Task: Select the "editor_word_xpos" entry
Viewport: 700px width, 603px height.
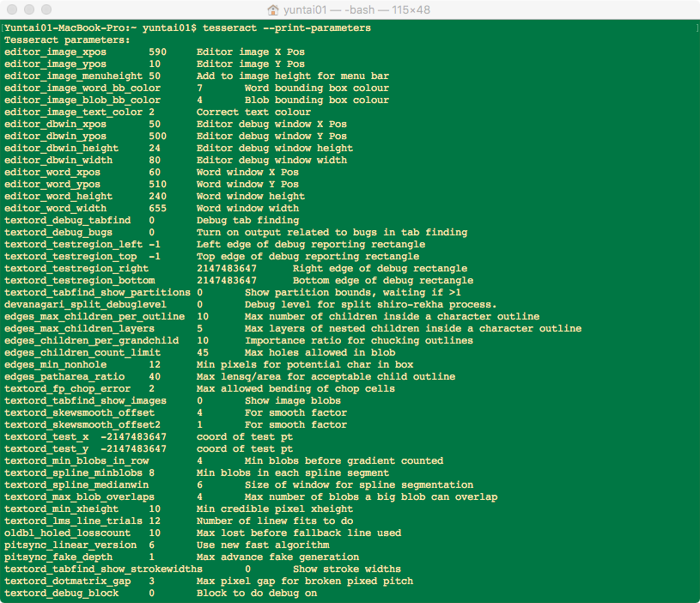Action: pos(52,173)
